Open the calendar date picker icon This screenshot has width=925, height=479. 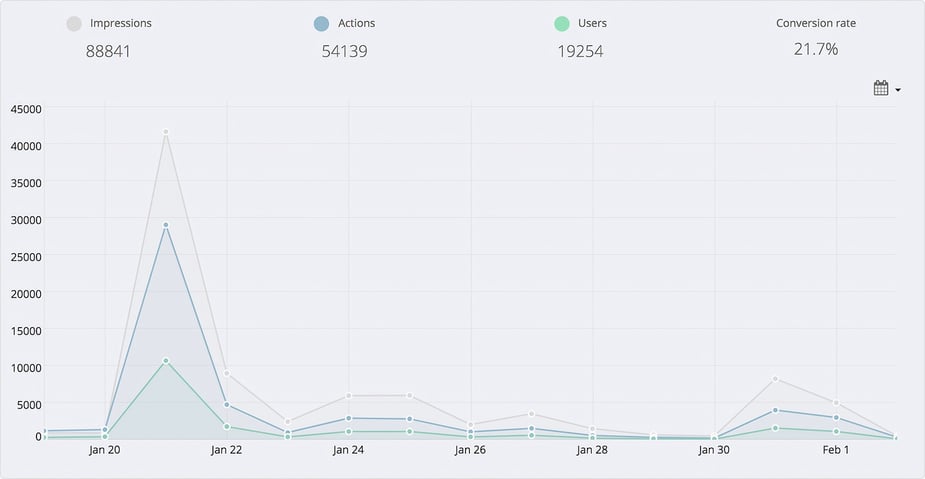point(880,89)
